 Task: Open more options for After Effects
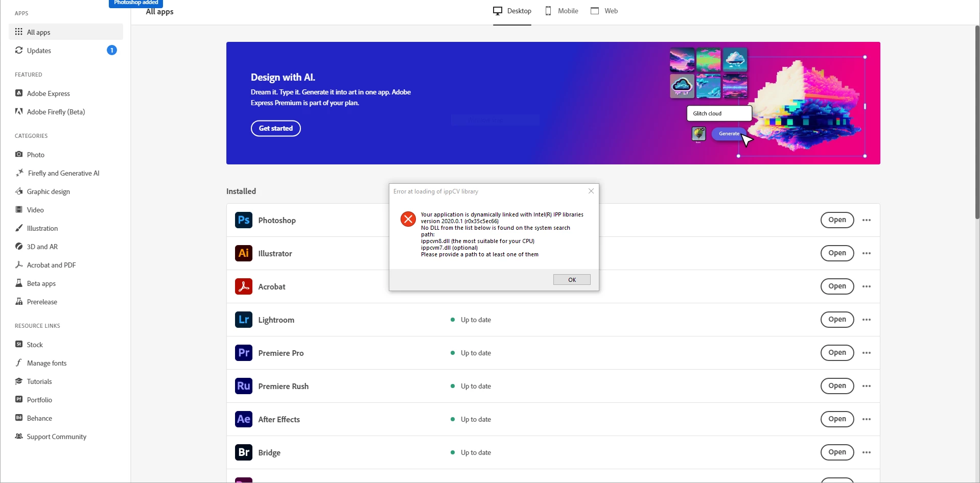[x=867, y=419]
